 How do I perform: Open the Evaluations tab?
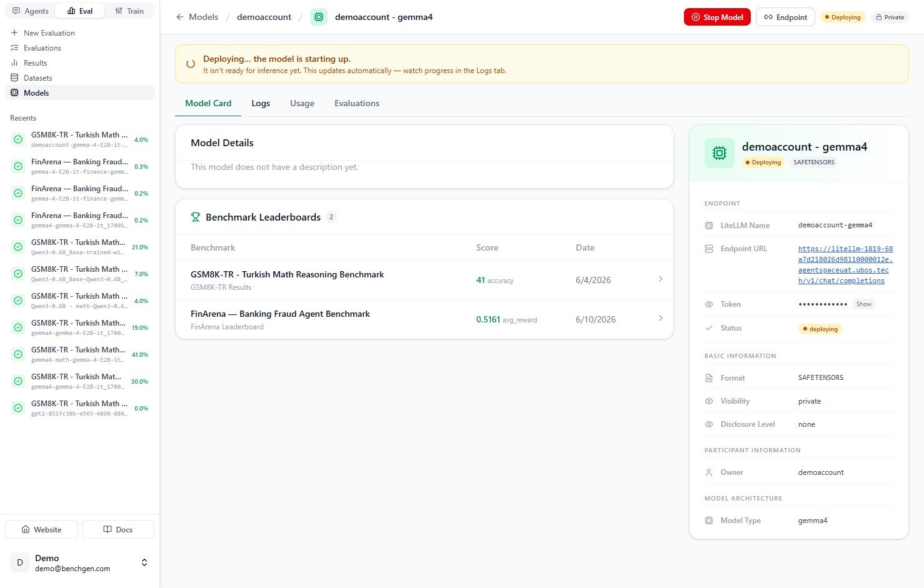[x=357, y=104]
